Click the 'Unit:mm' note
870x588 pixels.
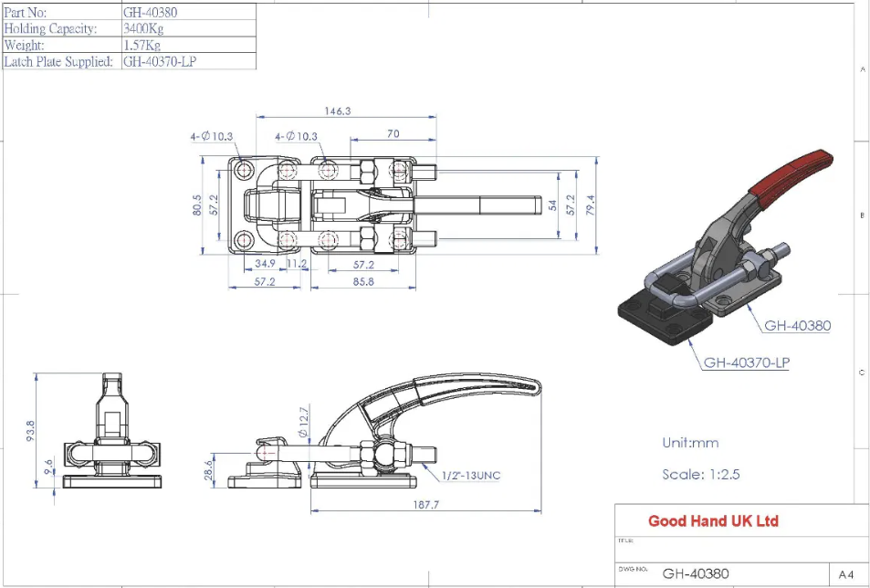[x=690, y=443]
